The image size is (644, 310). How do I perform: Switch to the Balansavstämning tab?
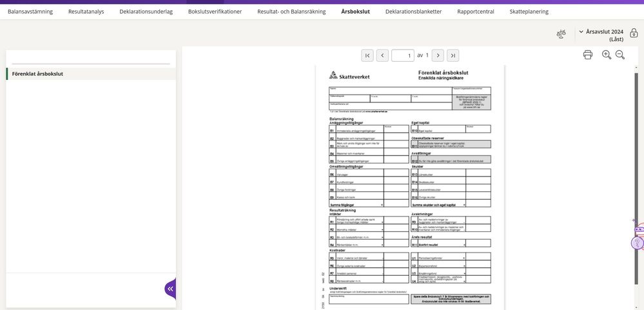pos(31,12)
